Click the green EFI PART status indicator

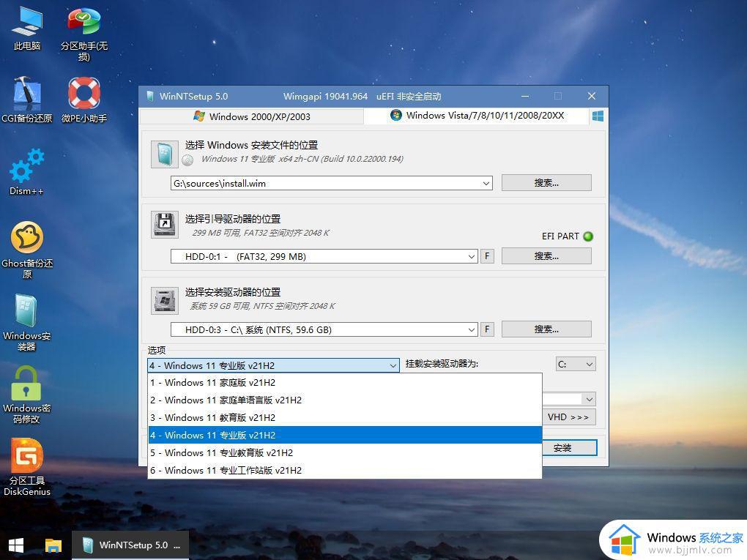pyautogui.click(x=588, y=236)
